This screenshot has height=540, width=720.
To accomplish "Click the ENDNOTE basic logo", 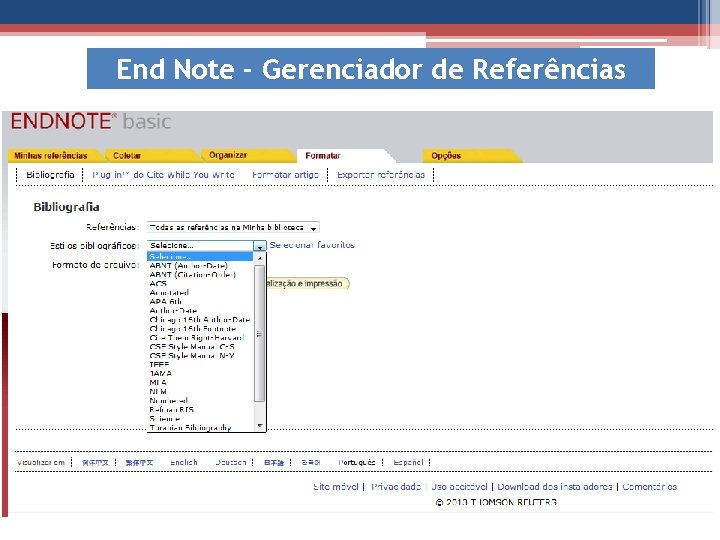I will click(x=91, y=122).
